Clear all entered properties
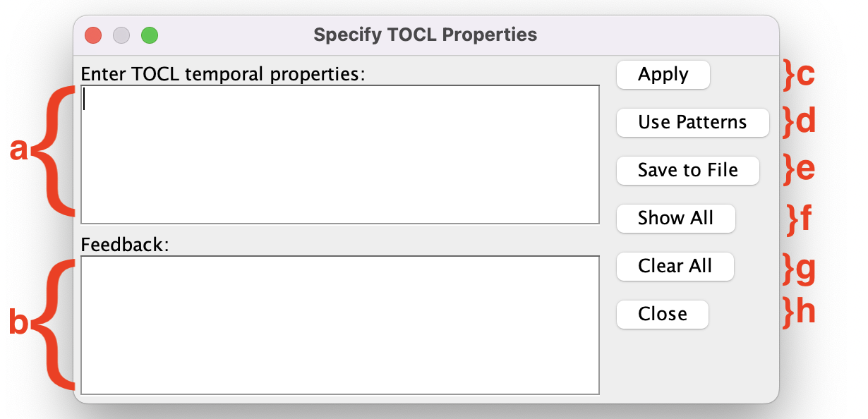868x419 pixels. point(675,266)
